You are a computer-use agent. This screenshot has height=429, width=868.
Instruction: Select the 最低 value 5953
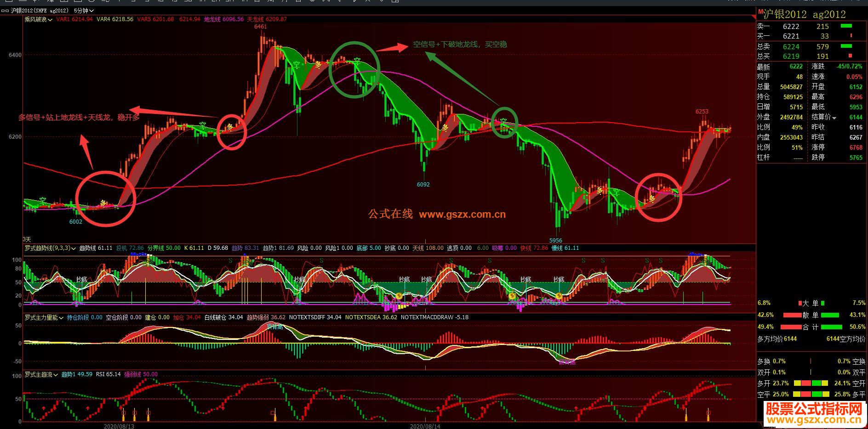(856, 107)
